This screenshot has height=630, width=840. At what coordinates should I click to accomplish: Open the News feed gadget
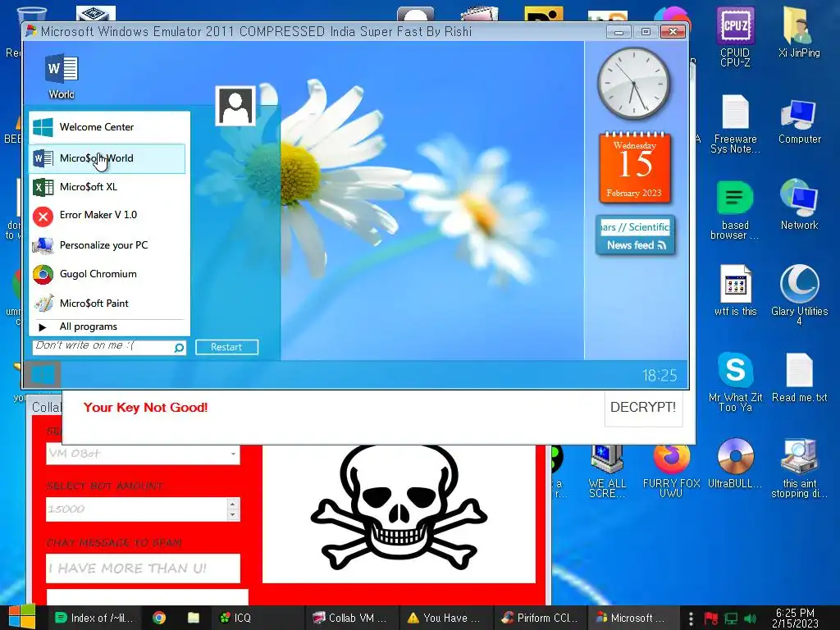[x=635, y=235]
